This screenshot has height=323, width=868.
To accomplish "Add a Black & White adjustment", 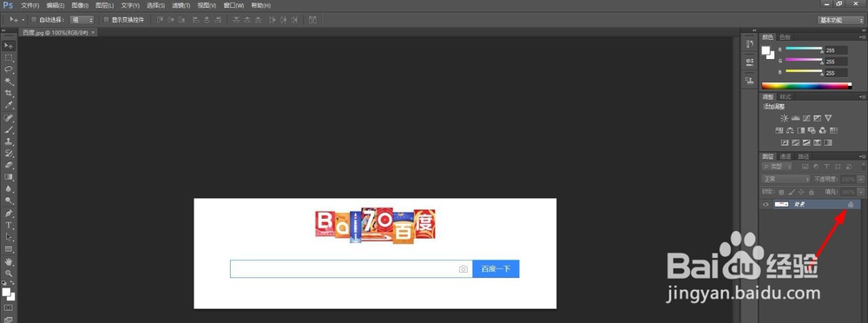I will 801,130.
